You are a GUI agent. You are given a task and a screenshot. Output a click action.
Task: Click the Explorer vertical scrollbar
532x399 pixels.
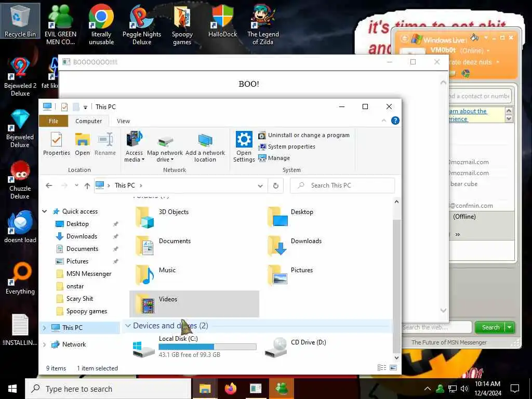[x=396, y=285]
